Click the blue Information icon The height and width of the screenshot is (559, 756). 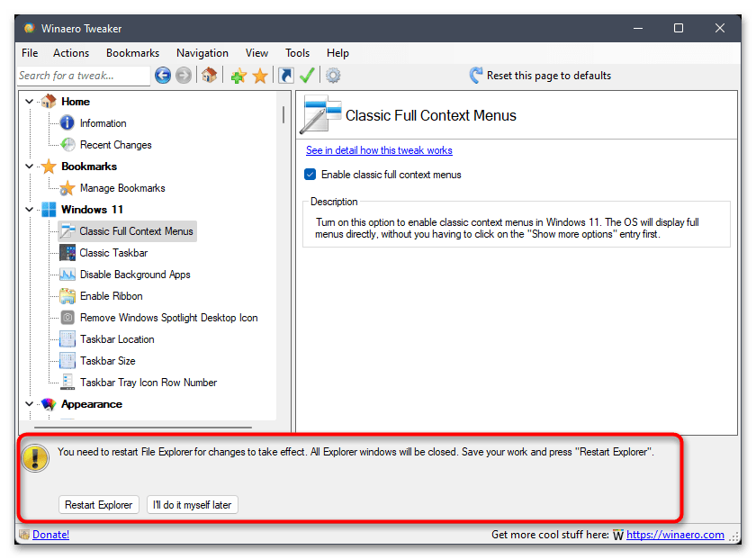(x=67, y=123)
